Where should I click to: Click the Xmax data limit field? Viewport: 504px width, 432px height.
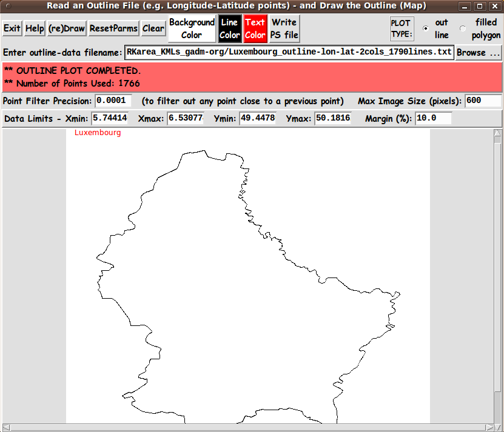click(x=186, y=118)
